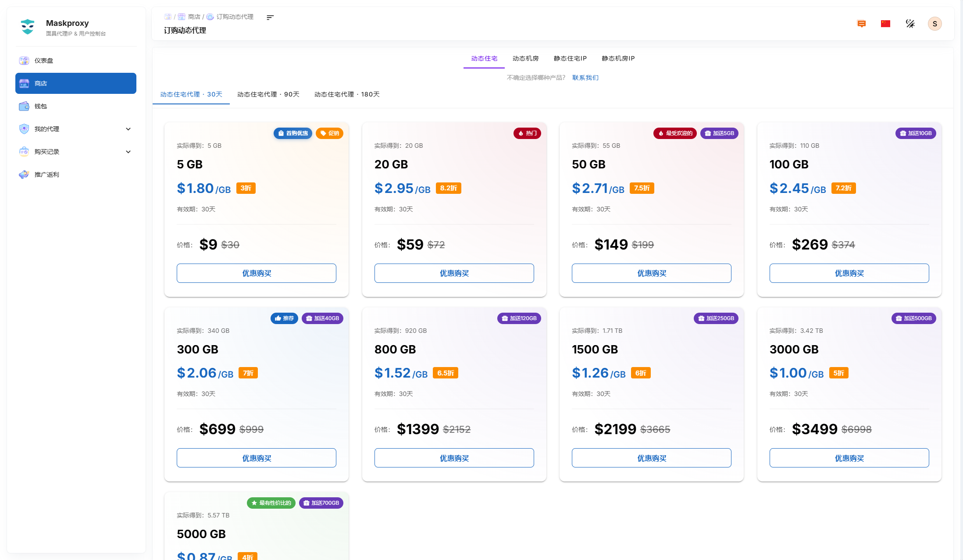Click 优惠购买 for the 20 GB plan
The image size is (963, 560).
coord(454,273)
